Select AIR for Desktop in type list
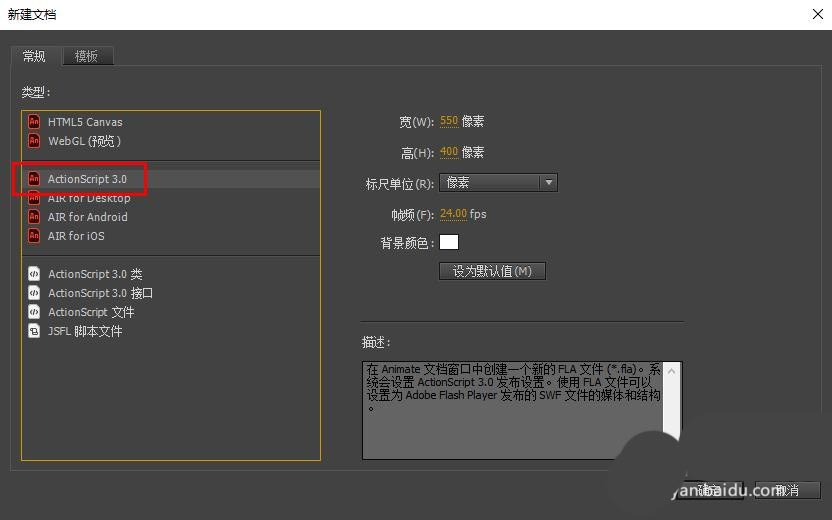This screenshot has width=832, height=520. coord(89,198)
